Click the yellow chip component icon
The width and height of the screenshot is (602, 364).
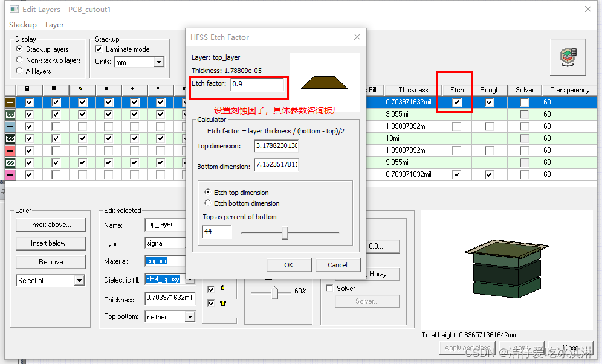(x=222, y=303)
